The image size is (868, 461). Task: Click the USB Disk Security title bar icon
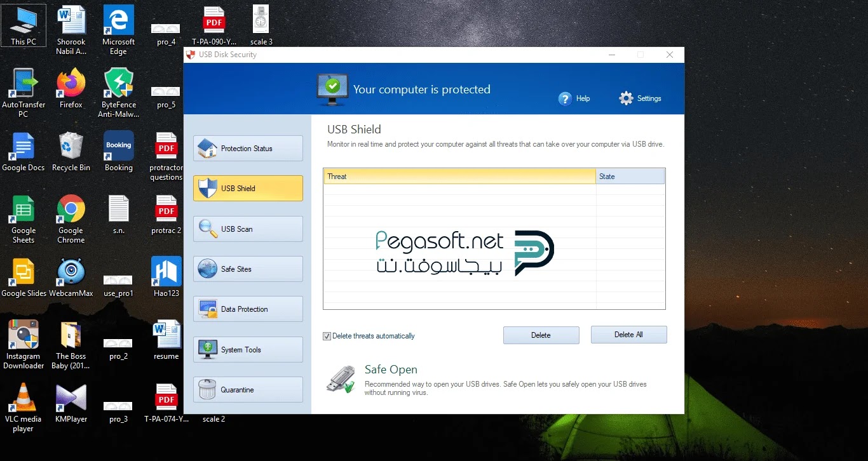[x=191, y=55]
